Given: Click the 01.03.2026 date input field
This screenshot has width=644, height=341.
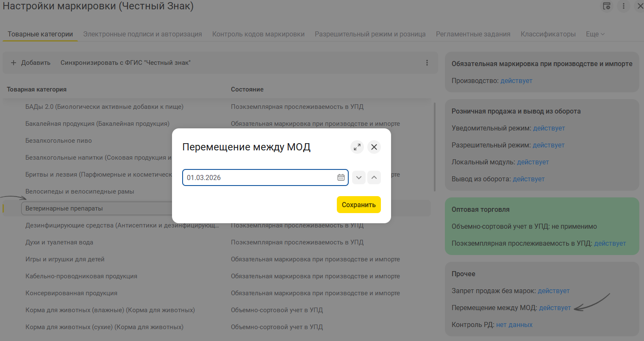Looking at the screenshot, I should pos(259,177).
